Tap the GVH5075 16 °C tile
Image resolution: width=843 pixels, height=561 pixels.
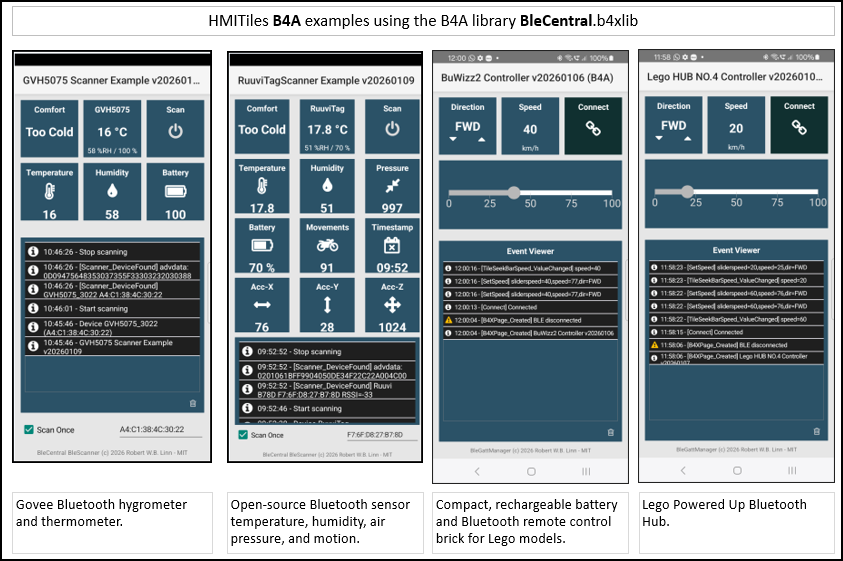pos(112,129)
